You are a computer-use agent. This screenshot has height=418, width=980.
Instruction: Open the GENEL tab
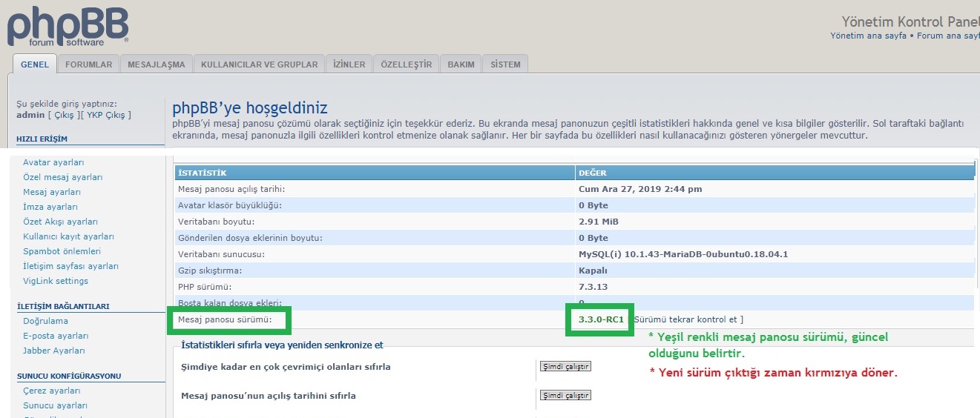(x=35, y=64)
